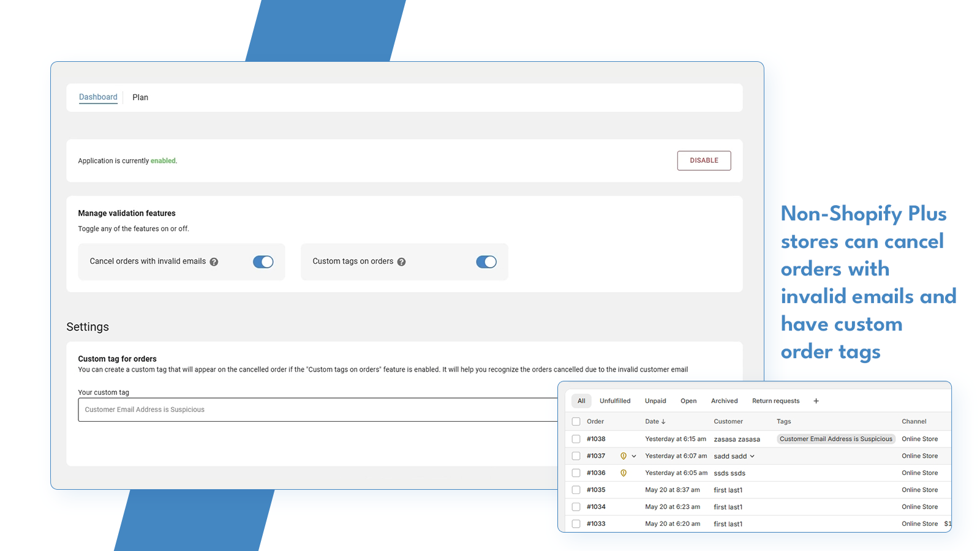Add new orders view with plus icon

pos(816,401)
